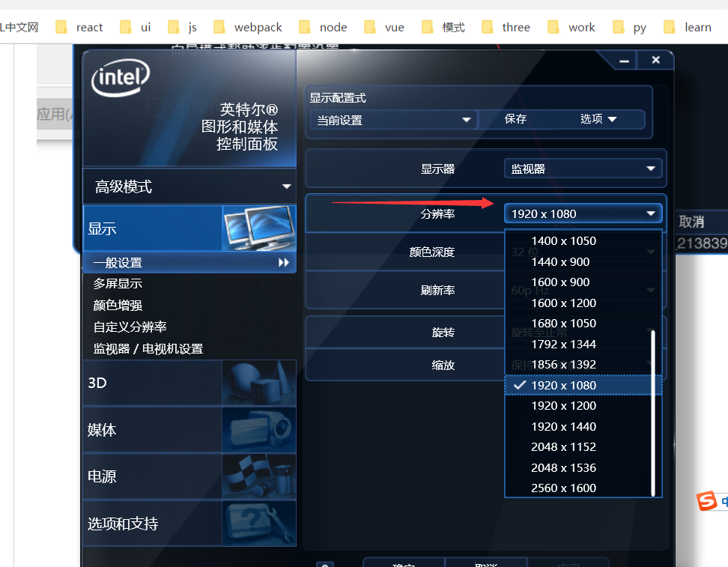Open the 选项和支持 wrench icon

pos(259,524)
